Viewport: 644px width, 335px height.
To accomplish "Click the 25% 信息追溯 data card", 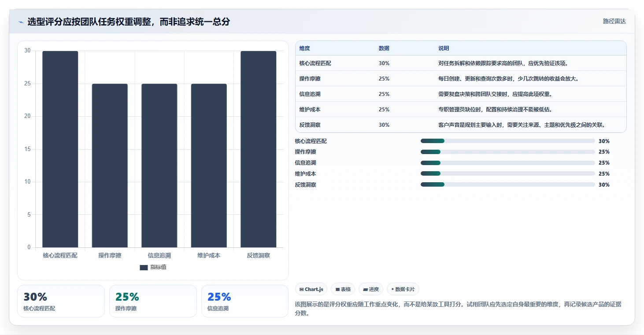I will (245, 301).
